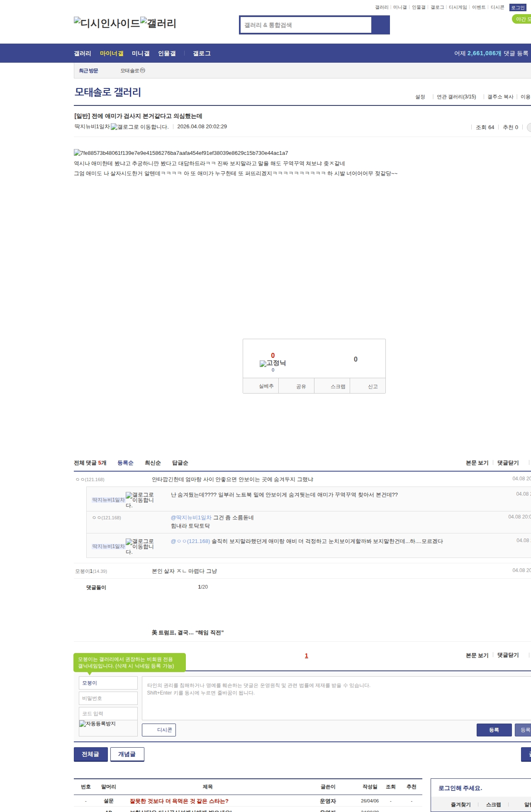Click 스크랩 in the login box
The width and height of the screenshot is (531, 812).
click(494, 805)
